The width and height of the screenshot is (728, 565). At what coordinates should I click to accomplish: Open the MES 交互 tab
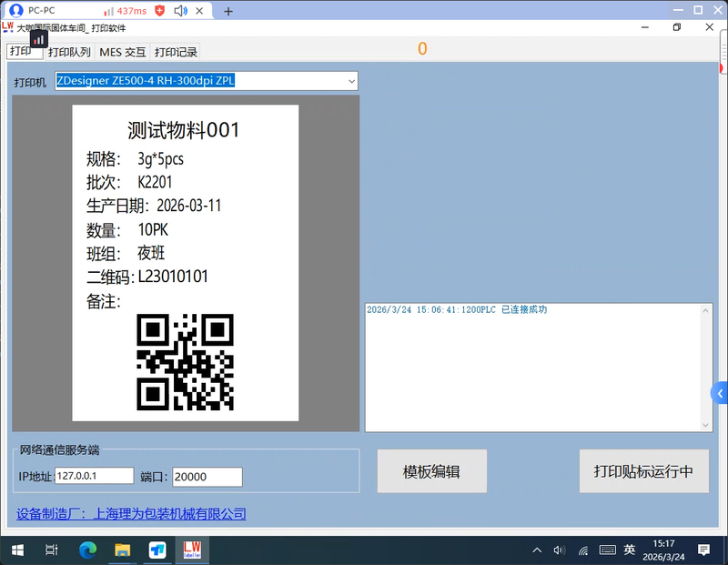point(123,52)
